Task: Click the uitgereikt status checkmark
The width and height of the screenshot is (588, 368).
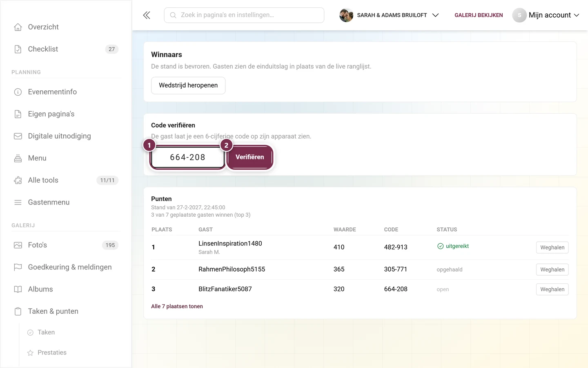Action: click(440, 246)
